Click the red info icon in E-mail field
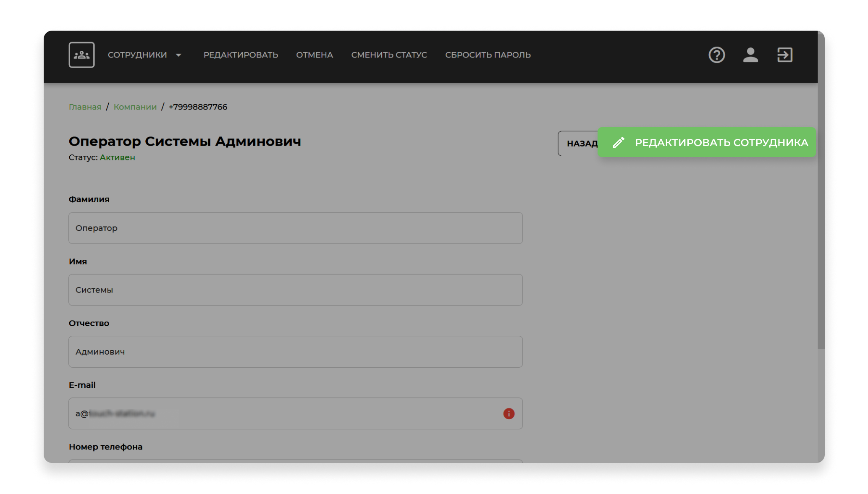The height and width of the screenshot is (494, 868). coord(509,414)
